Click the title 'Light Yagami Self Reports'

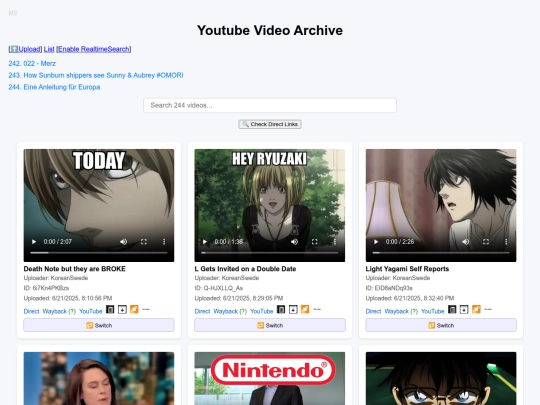(x=407, y=269)
